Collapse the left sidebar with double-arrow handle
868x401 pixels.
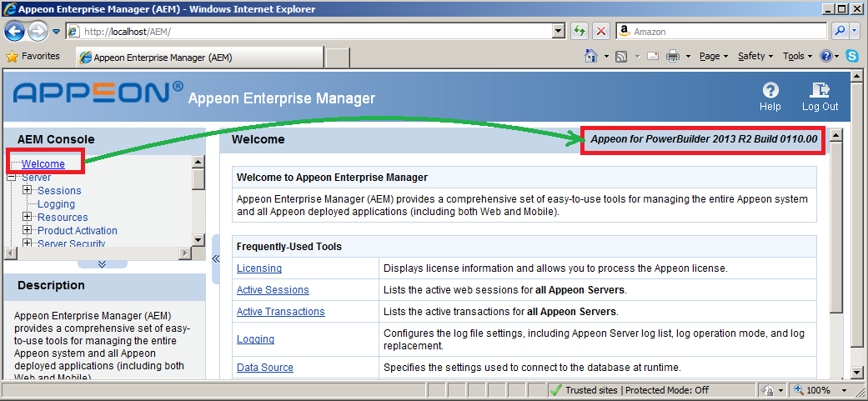pyautogui.click(x=216, y=258)
